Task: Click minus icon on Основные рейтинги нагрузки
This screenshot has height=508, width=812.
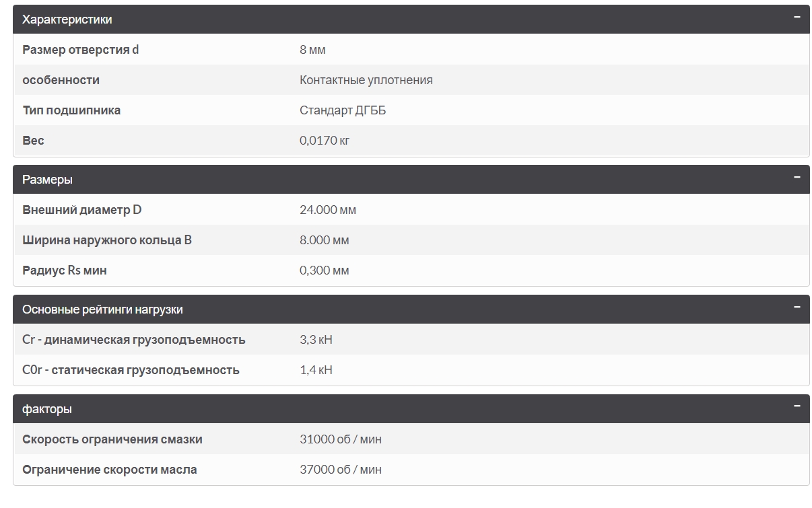Action: [797, 307]
